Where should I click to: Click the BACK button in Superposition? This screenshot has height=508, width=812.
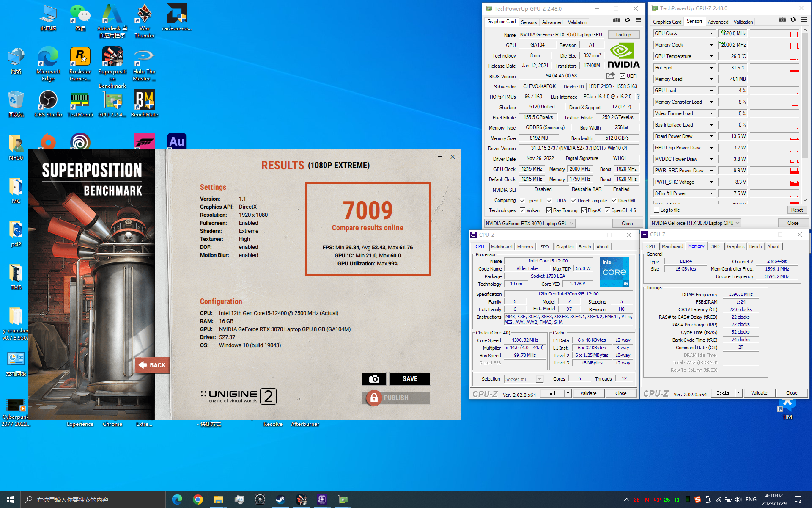click(x=153, y=365)
